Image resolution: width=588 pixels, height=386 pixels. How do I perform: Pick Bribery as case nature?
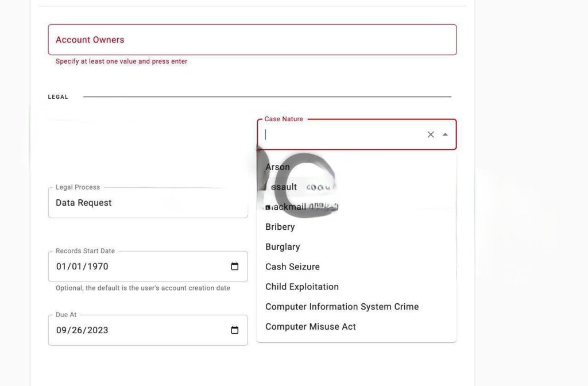pos(280,227)
